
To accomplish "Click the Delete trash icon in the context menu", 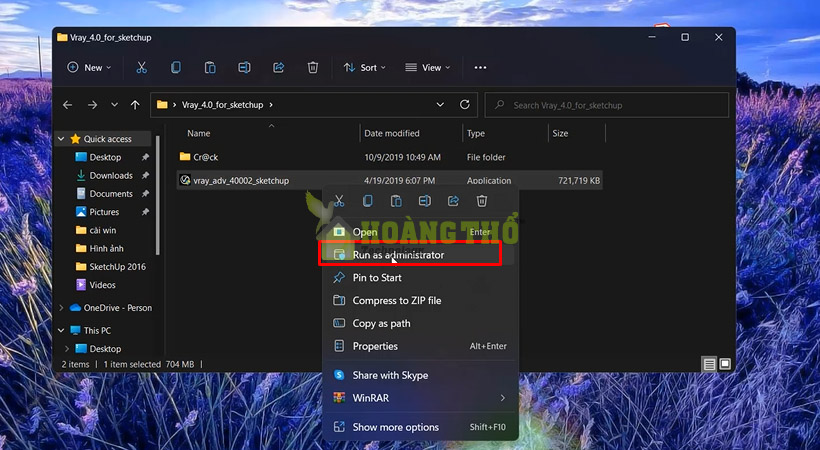I will (482, 201).
